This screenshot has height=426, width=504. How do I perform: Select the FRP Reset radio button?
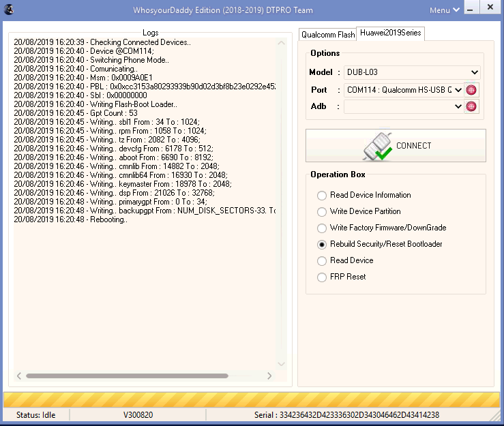pos(322,277)
